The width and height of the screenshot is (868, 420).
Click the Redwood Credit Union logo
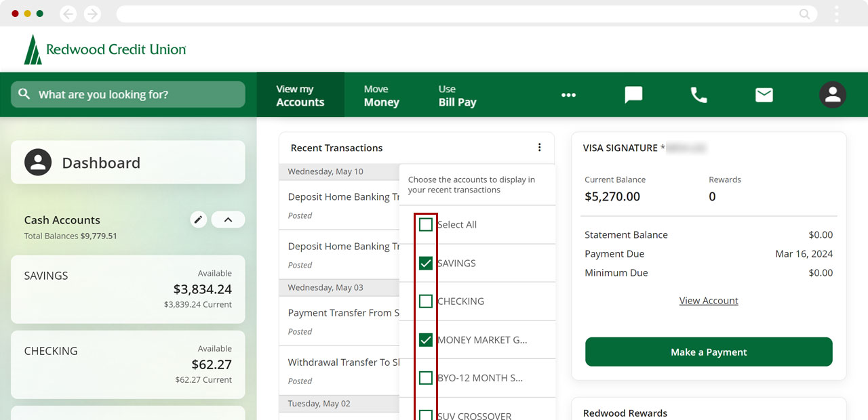tap(105, 49)
